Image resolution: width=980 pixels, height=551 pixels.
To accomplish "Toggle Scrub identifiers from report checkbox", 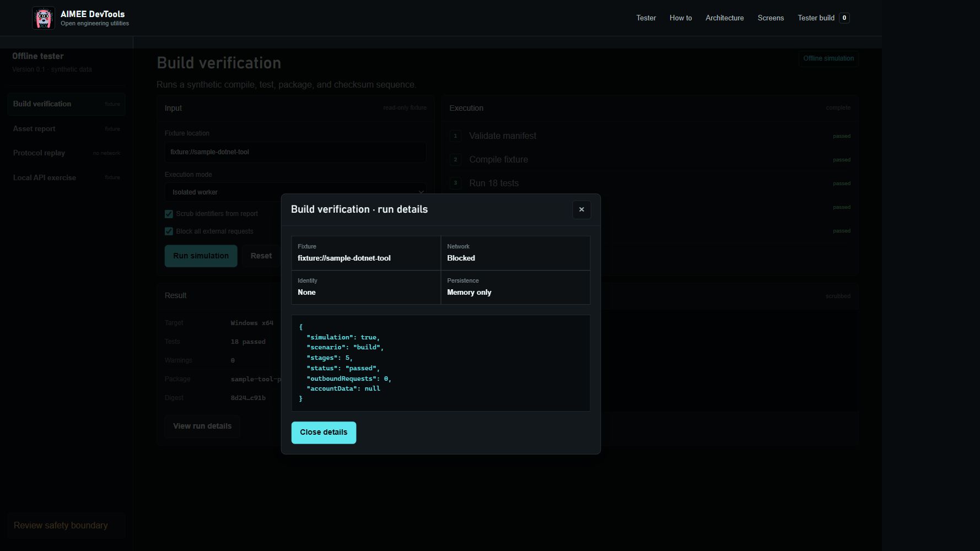I will [169, 214].
